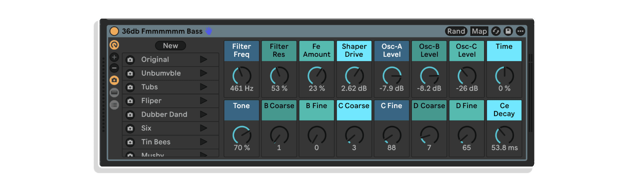
Task: Select the Tubs variation name
Action: 150,87
